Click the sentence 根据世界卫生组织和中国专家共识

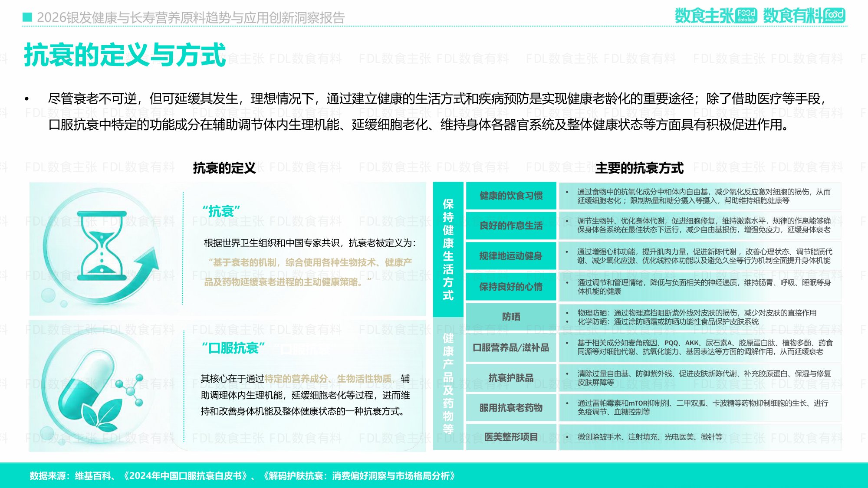pos(310,243)
